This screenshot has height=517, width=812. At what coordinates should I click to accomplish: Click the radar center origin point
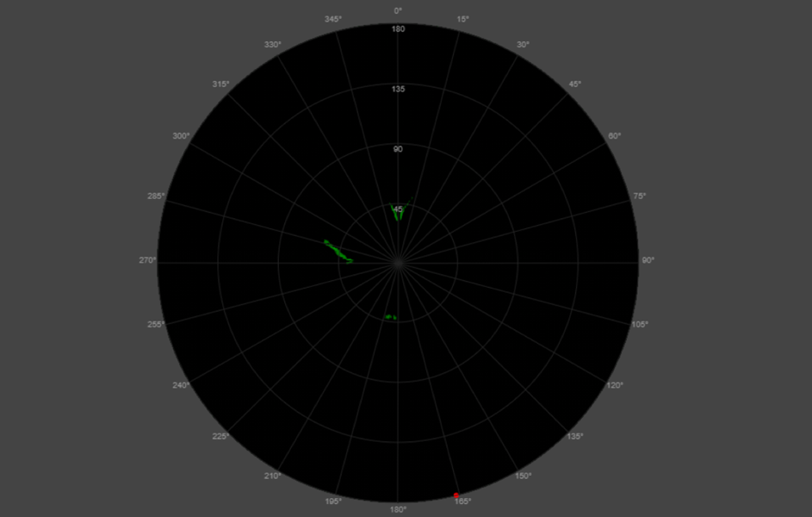click(x=398, y=263)
